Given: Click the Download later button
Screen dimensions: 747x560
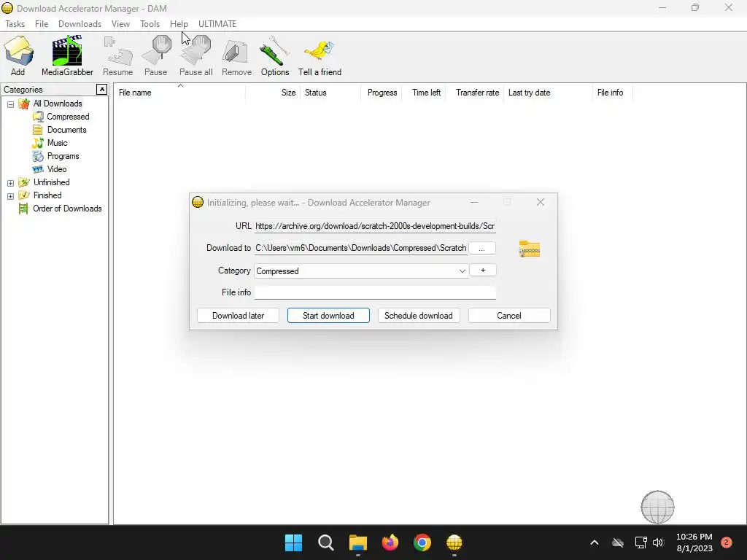Looking at the screenshot, I should click(238, 316).
